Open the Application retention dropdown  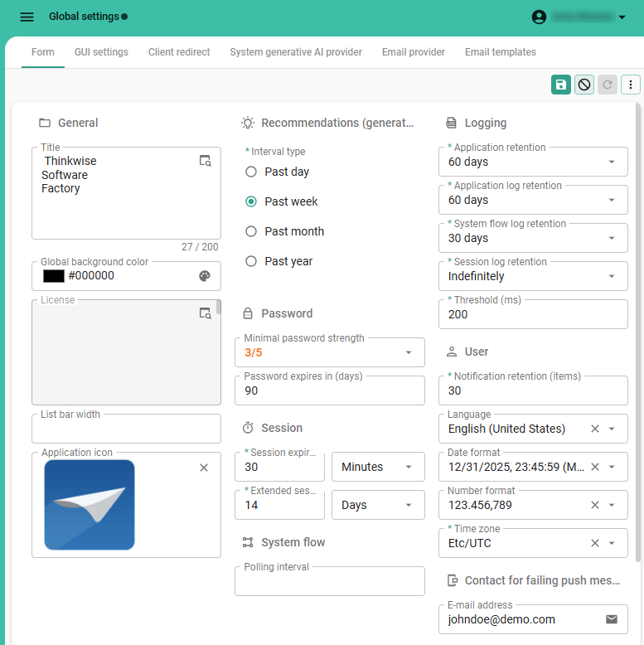click(612, 162)
